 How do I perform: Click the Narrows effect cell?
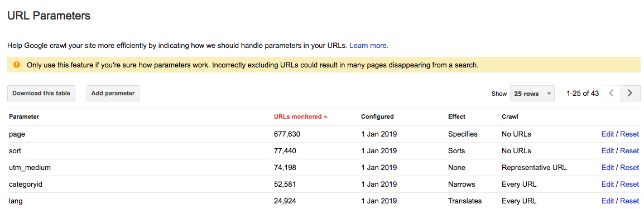[462, 184]
